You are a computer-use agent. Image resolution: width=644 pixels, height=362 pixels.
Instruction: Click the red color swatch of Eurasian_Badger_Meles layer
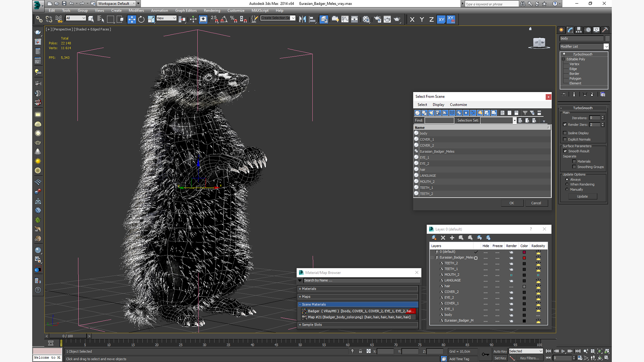pos(524,258)
